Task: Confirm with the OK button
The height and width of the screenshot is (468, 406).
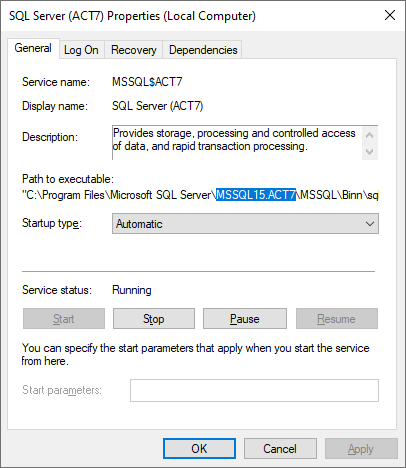Action: 199,449
